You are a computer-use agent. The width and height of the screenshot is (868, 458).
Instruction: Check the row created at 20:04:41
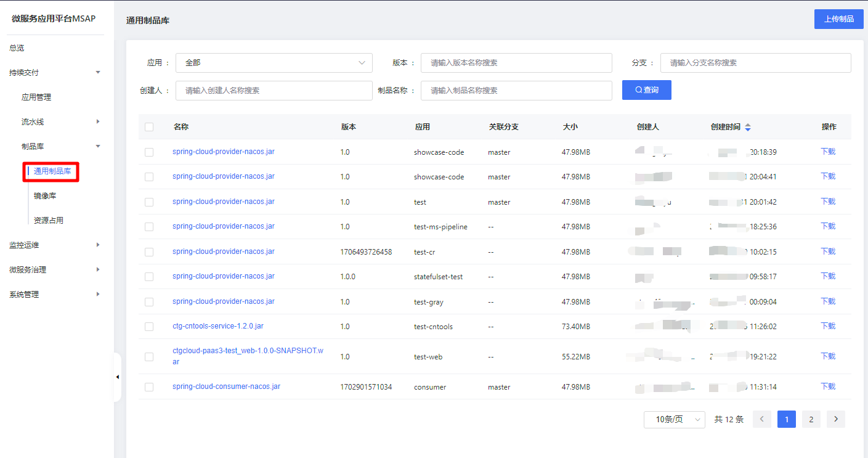point(149,177)
